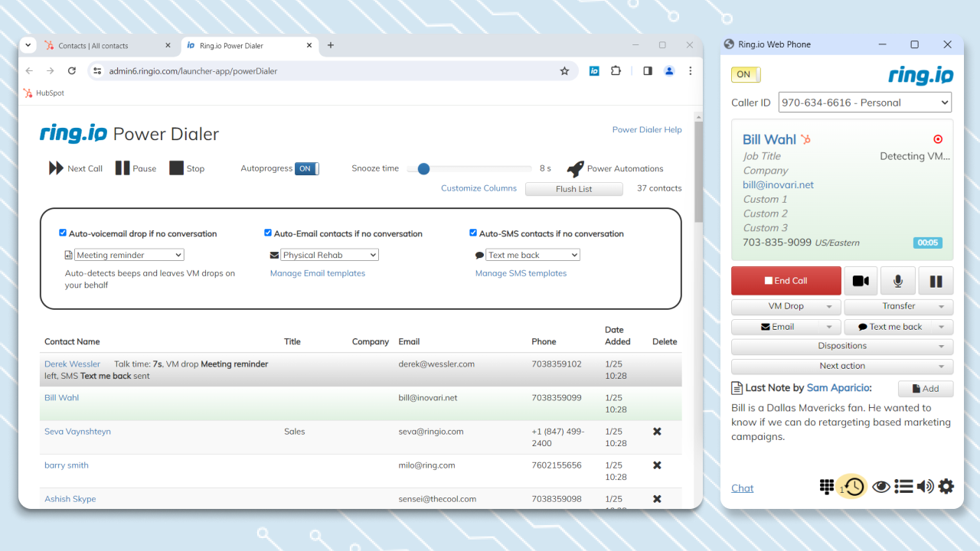Image resolution: width=980 pixels, height=551 pixels.
Task: Uncheck Auto-voicemail drop if no conversation
Action: 63,233
